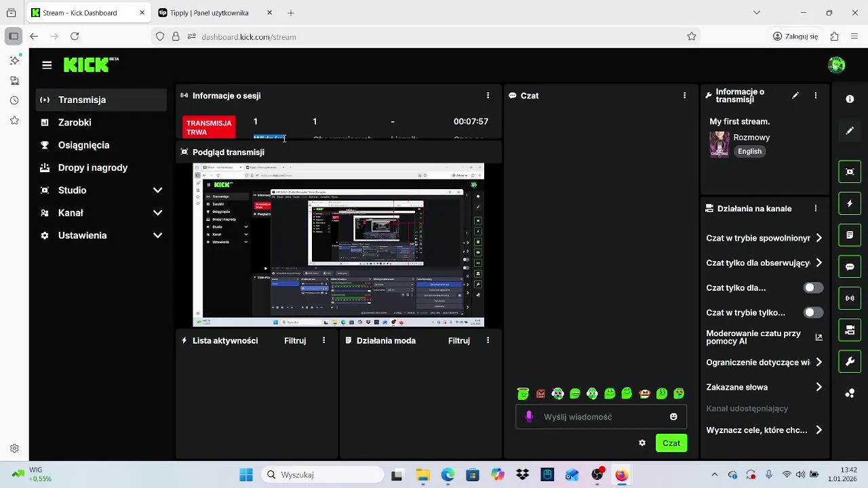Screen dimensions: 868x488
Task: Click the Rozmowy category link
Action: click(x=751, y=137)
